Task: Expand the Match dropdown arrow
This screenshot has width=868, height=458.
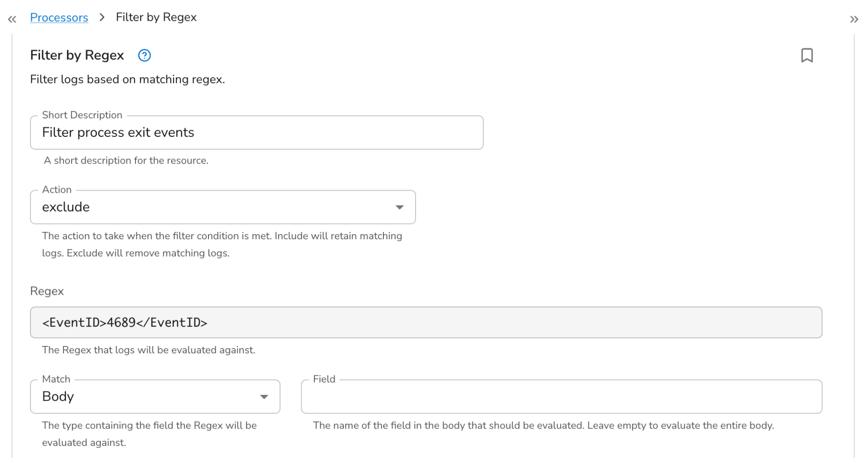Action: click(x=264, y=397)
